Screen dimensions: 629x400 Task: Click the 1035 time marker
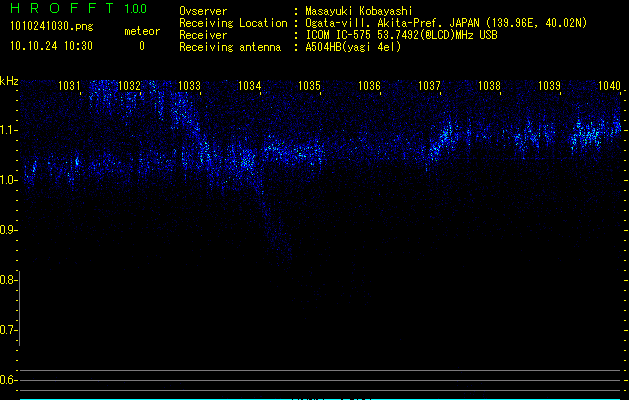[x=309, y=86]
